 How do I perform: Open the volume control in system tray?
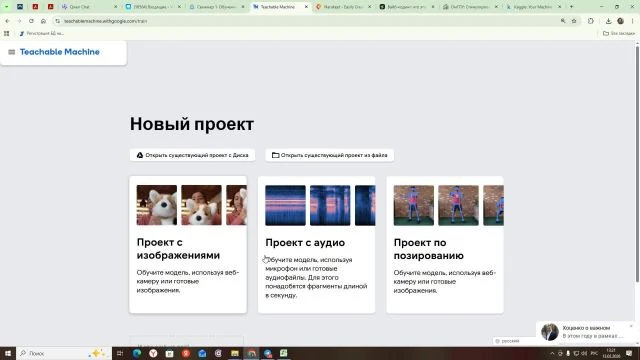click(x=584, y=353)
